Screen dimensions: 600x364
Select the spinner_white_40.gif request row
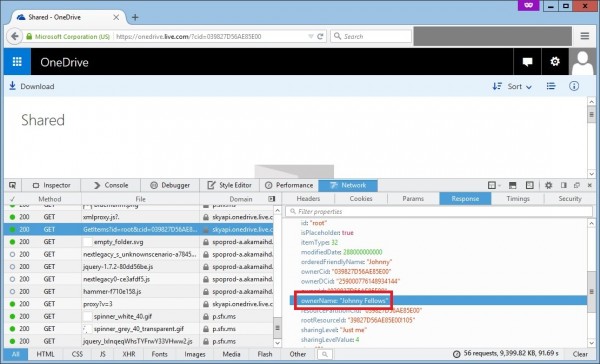139,317
